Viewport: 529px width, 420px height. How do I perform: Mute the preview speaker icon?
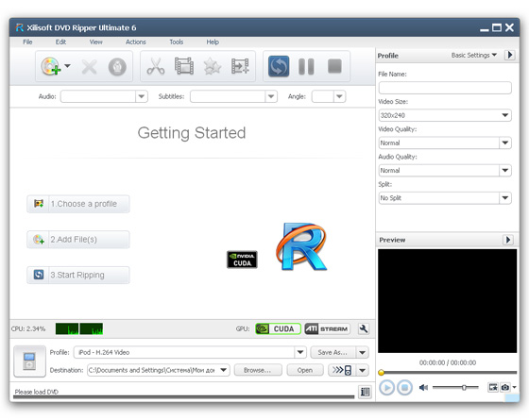[423, 388]
